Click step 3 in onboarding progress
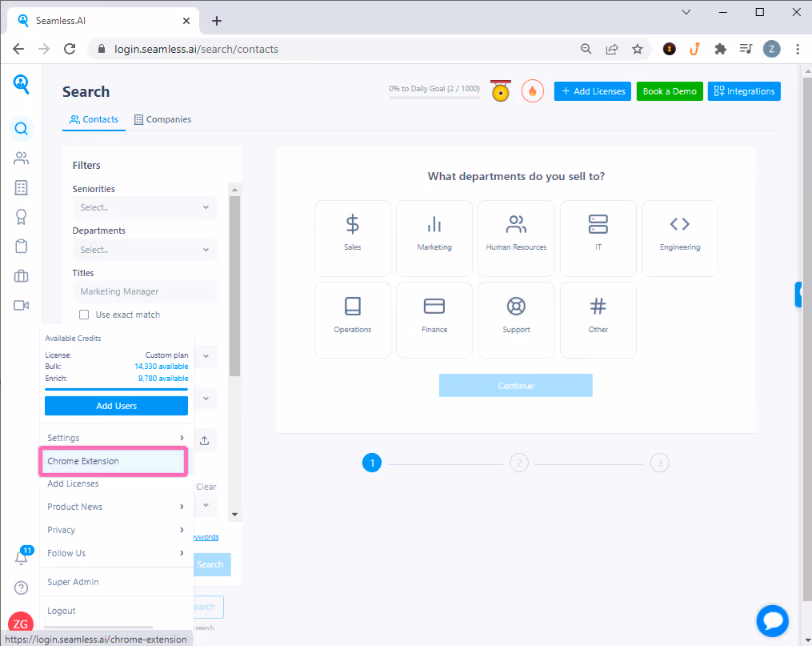 (660, 463)
